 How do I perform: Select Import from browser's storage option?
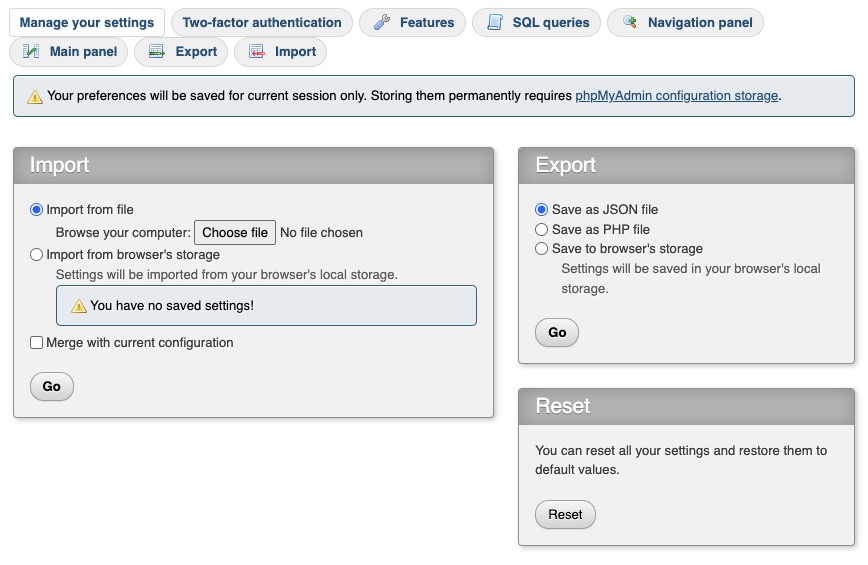coord(37,255)
